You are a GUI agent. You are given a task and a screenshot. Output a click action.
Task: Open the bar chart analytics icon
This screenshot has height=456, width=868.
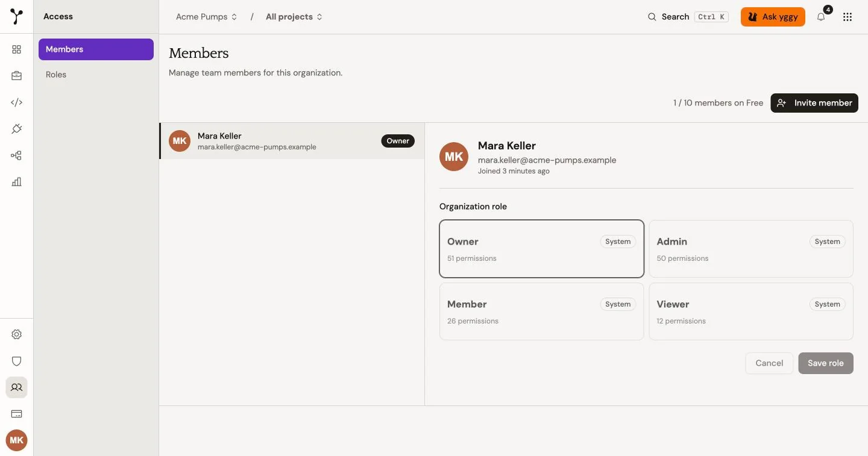(x=16, y=182)
